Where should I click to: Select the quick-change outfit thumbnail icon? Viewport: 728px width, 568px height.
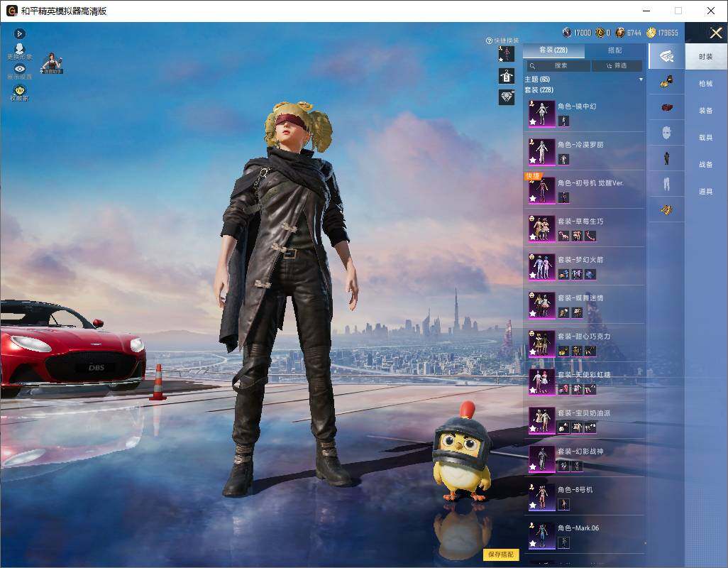tap(506, 54)
